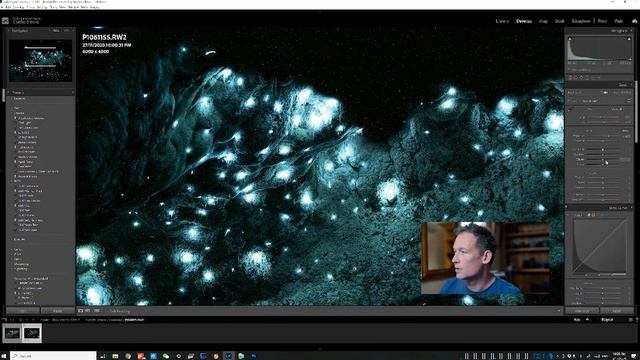Open the filmstrip Filter dropdown
The width and height of the screenshot is (640, 360).
coord(607,320)
